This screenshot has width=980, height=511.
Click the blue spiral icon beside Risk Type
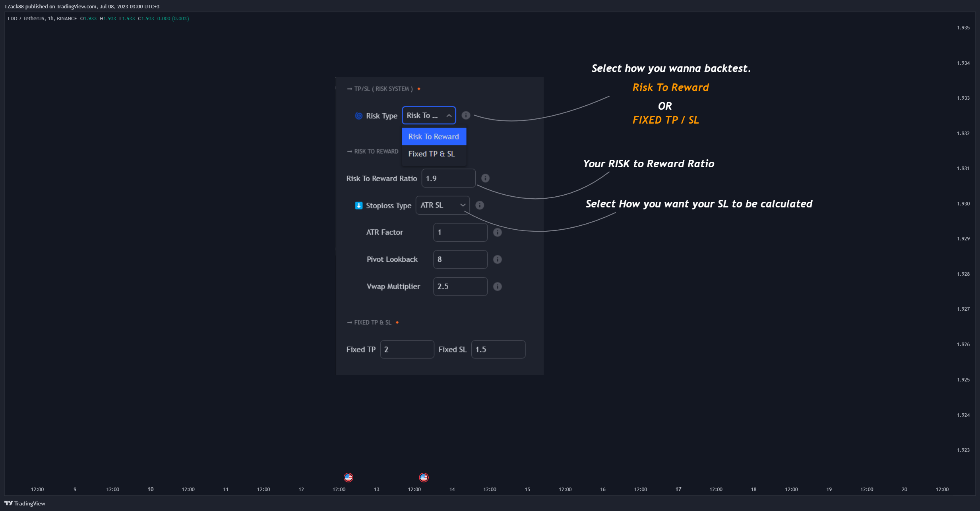358,116
